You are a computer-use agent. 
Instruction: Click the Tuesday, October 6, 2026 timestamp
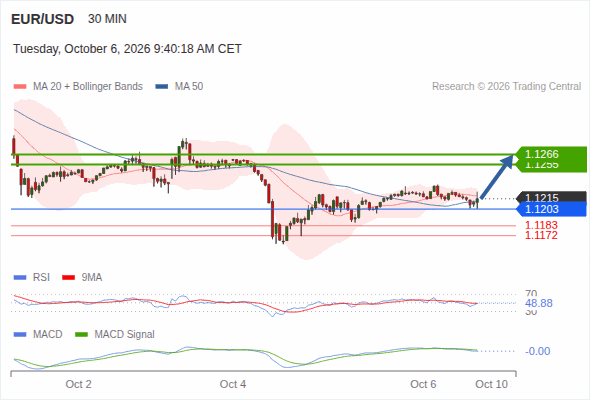point(127,49)
